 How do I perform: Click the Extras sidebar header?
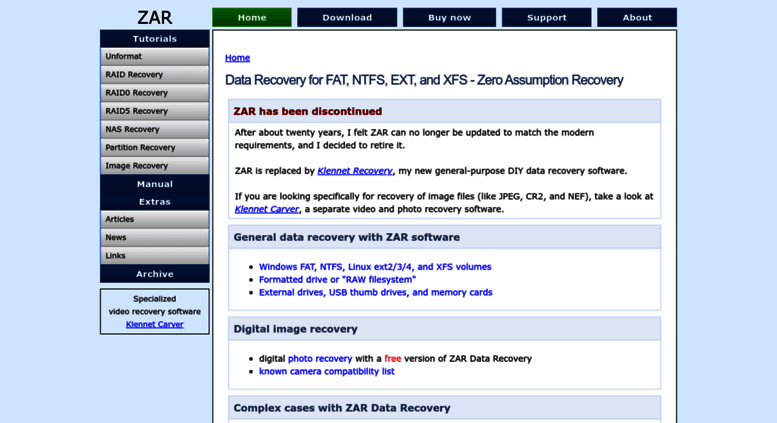[155, 202]
